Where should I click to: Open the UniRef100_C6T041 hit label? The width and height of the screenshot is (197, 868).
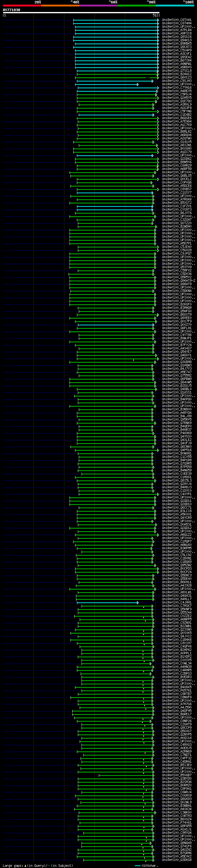pyautogui.click(x=177, y=20)
